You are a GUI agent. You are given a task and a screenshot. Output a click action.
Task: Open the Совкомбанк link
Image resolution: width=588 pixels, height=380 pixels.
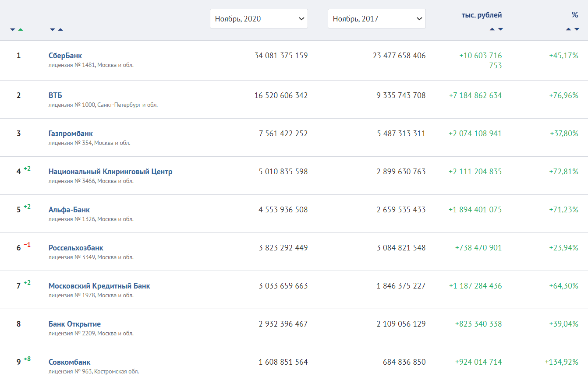coord(70,362)
